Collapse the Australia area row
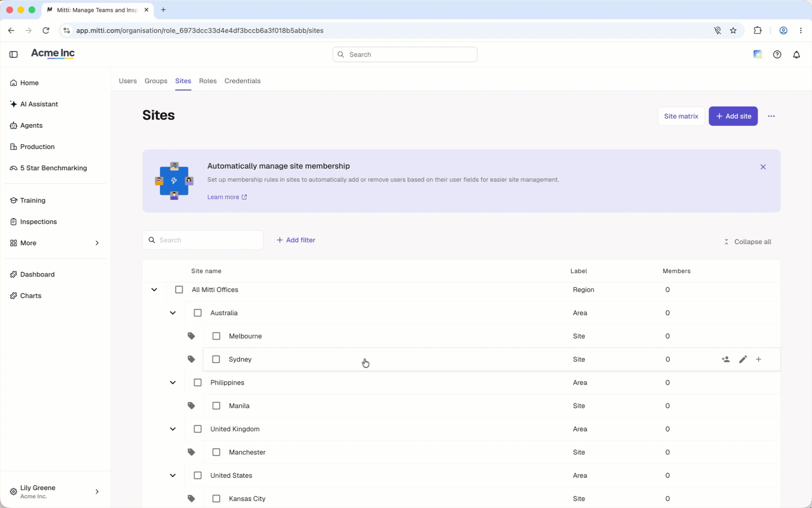Image resolution: width=812 pixels, height=508 pixels. 173,313
